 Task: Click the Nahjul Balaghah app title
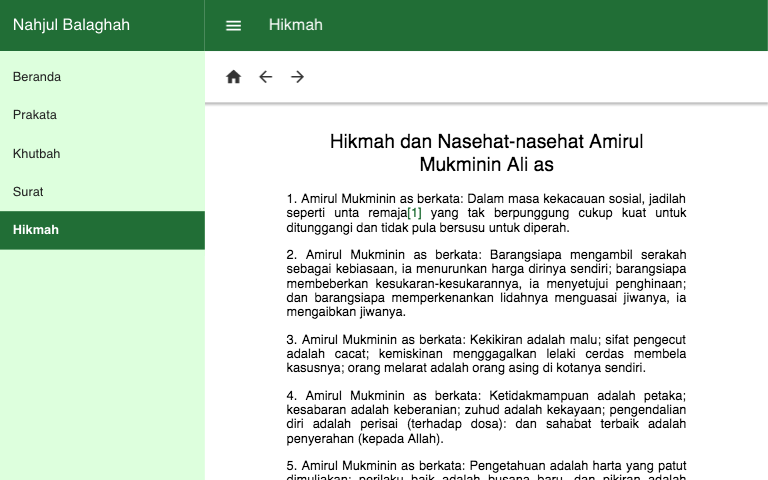click(x=72, y=25)
